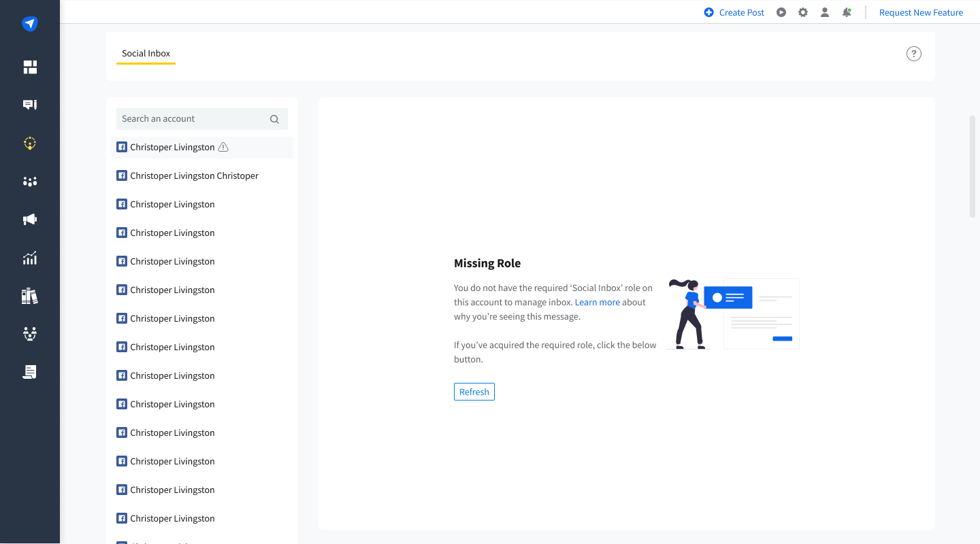Open the user profile icon

coord(825,12)
